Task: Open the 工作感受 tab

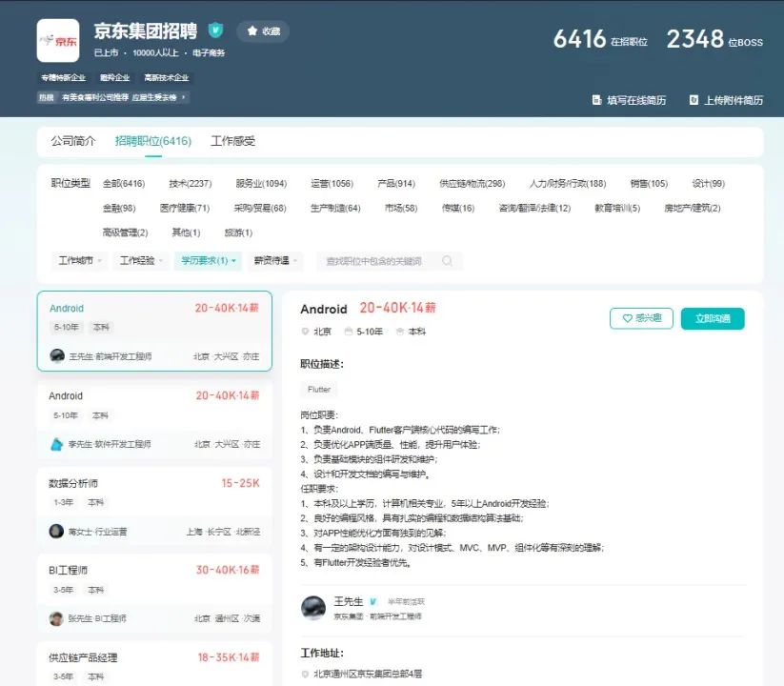Action: click(233, 141)
